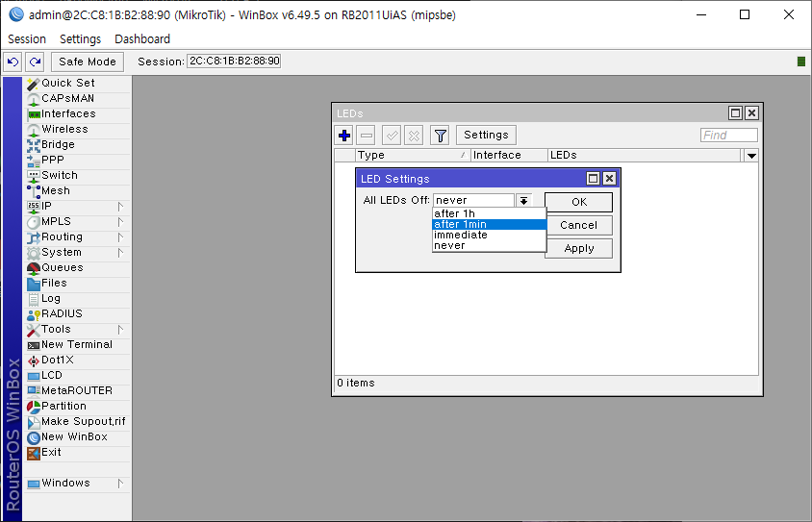
Task: Open the Log window
Action: pyautogui.click(x=78, y=299)
